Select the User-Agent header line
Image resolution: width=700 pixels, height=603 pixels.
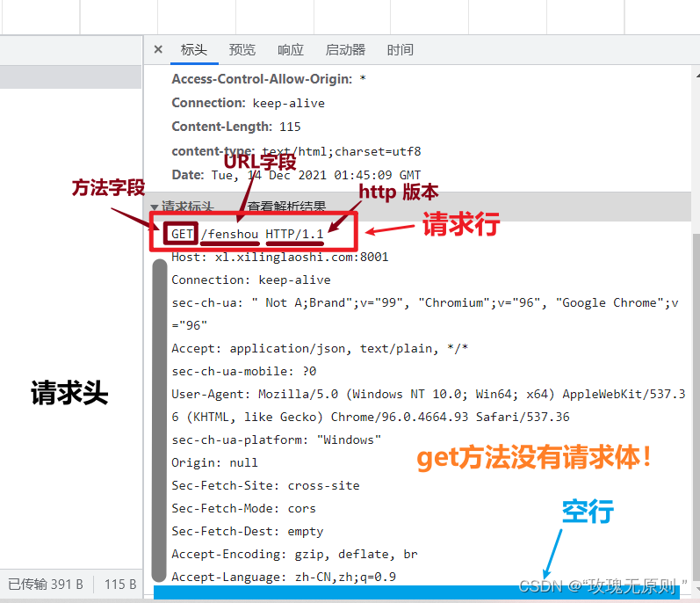click(429, 405)
